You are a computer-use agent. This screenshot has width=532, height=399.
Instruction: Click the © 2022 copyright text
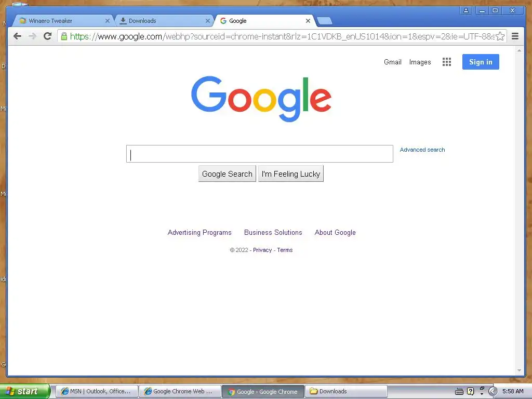click(239, 250)
